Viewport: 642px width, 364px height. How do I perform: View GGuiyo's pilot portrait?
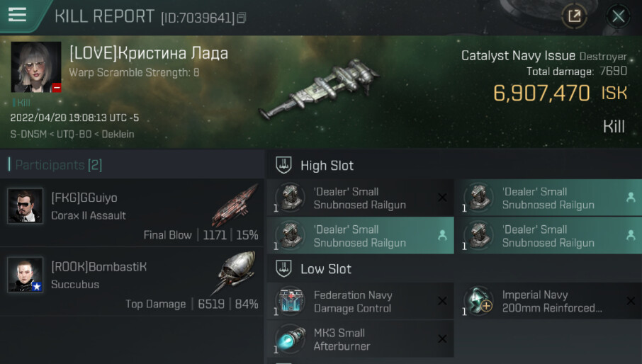(26, 205)
